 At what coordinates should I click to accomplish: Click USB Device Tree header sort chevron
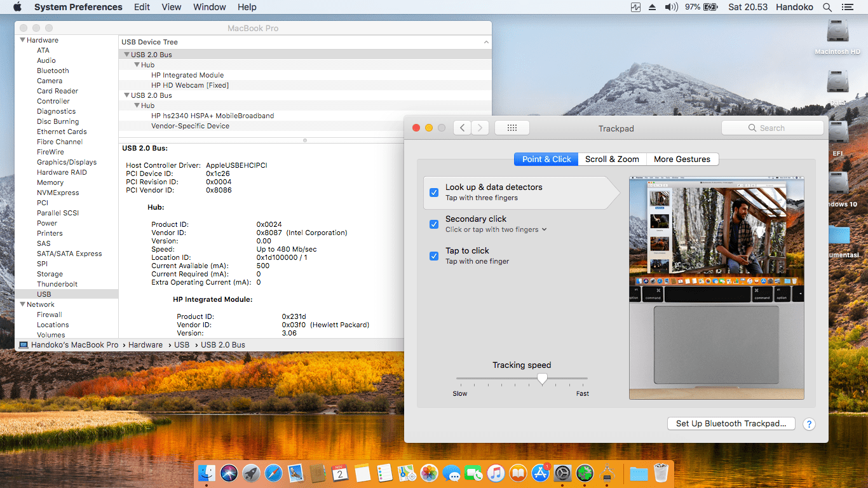(x=486, y=42)
